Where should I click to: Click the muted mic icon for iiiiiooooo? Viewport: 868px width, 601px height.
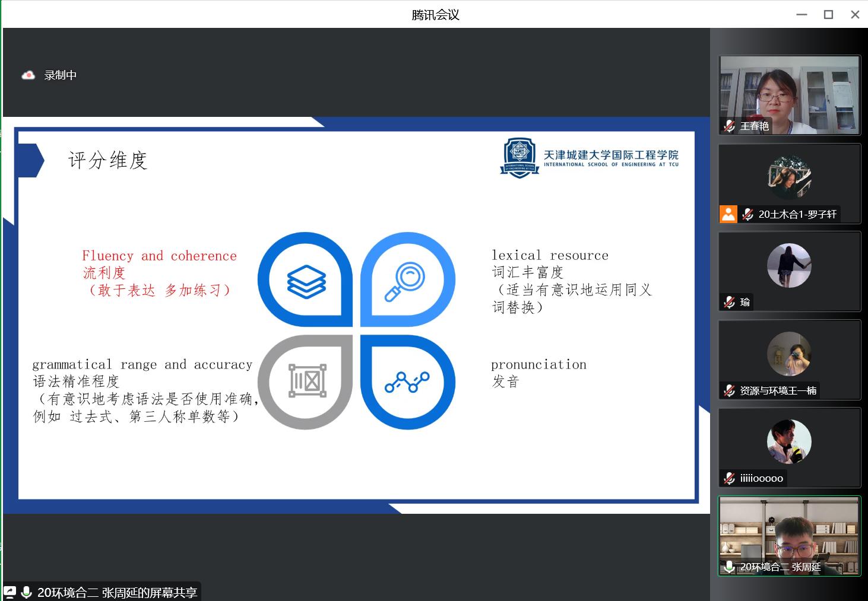pyautogui.click(x=730, y=478)
